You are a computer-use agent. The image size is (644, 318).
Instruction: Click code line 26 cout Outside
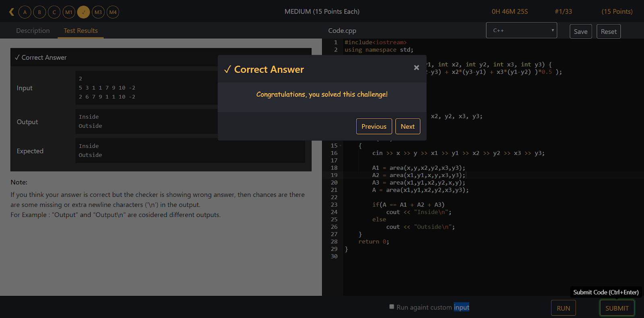pyautogui.click(x=420, y=227)
